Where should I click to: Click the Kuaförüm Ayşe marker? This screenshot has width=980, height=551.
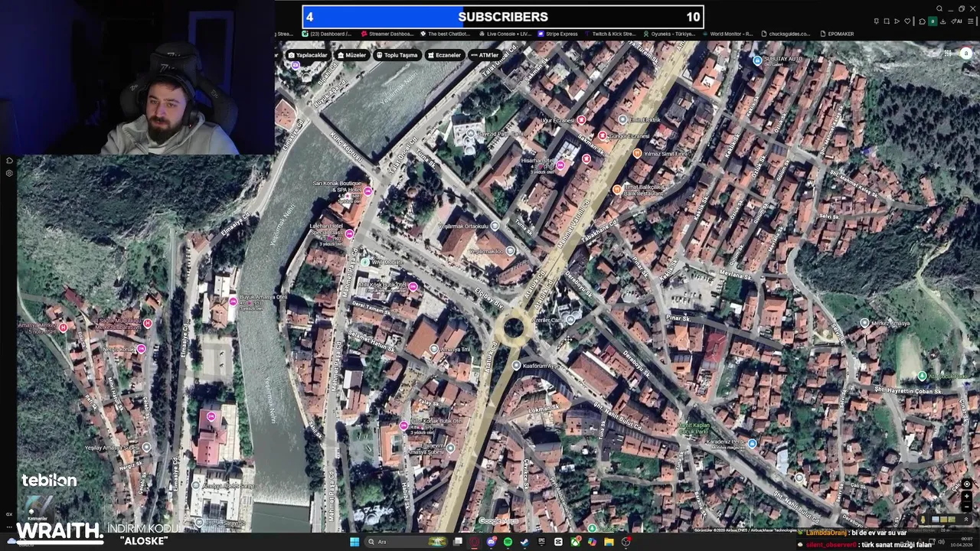[x=516, y=366]
